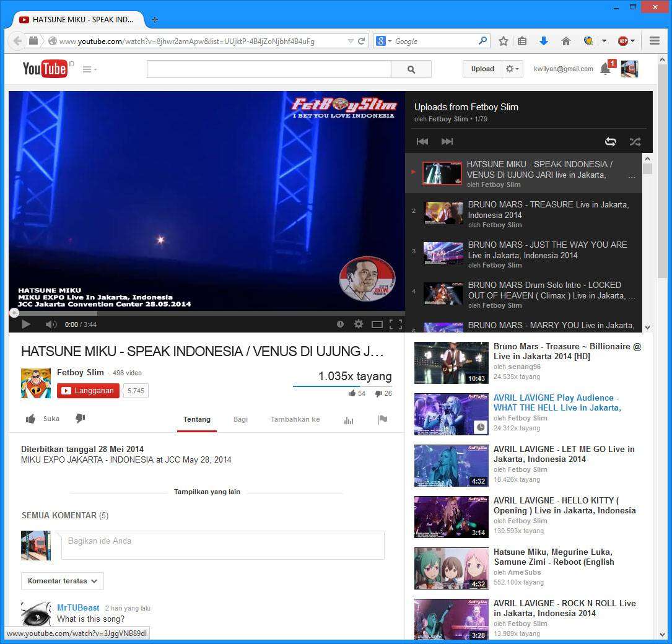Open video player settings gear
The image size is (672, 644).
358,324
